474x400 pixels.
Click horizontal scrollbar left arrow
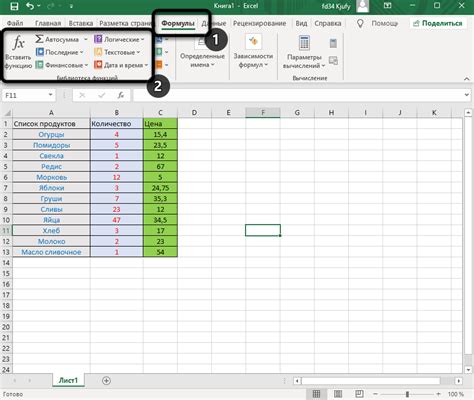297,381
